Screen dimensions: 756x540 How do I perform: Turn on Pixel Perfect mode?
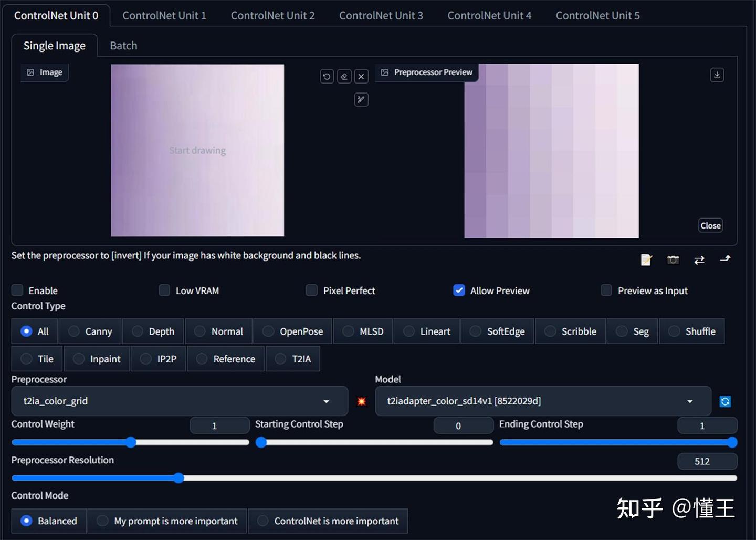[x=311, y=290]
